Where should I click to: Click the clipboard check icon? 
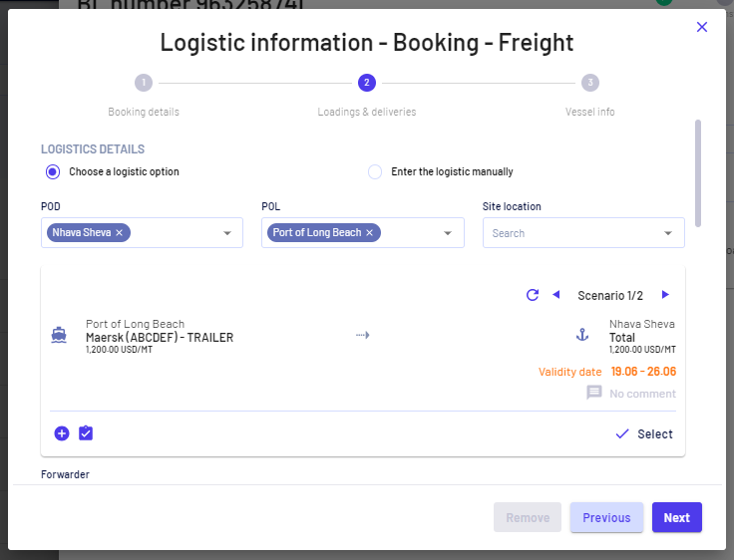[86, 433]
